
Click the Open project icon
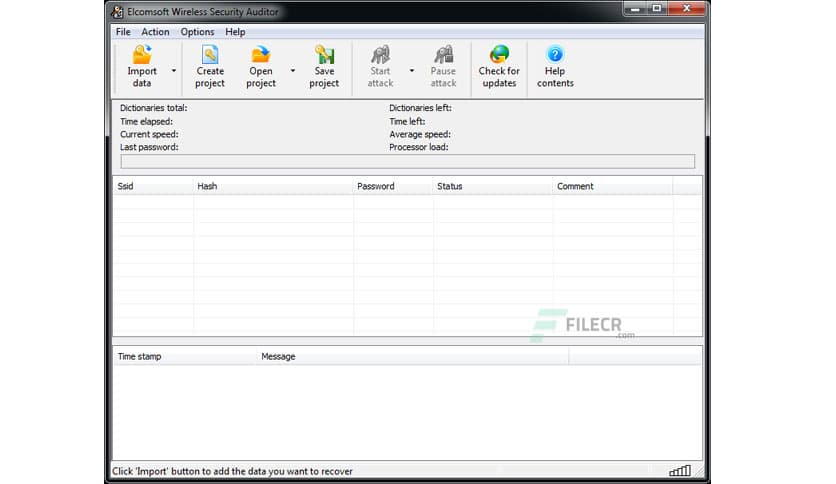[x=261, y=55]
